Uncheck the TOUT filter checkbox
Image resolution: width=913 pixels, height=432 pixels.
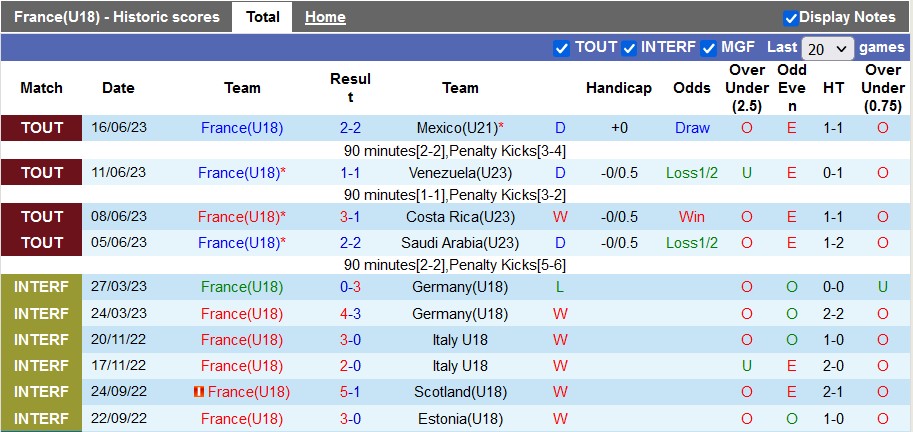tap(561, 48)
